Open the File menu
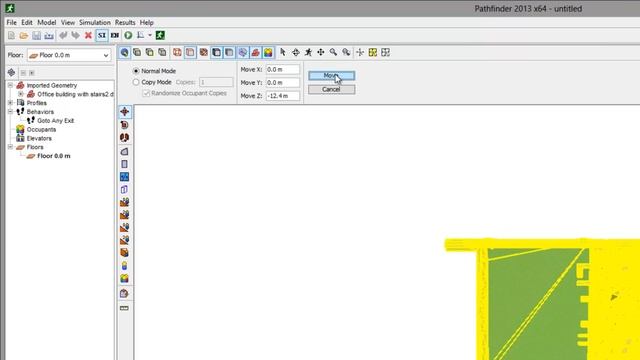Image resolution: width=640 pixels, height=360 pixels. coord(11,22)
